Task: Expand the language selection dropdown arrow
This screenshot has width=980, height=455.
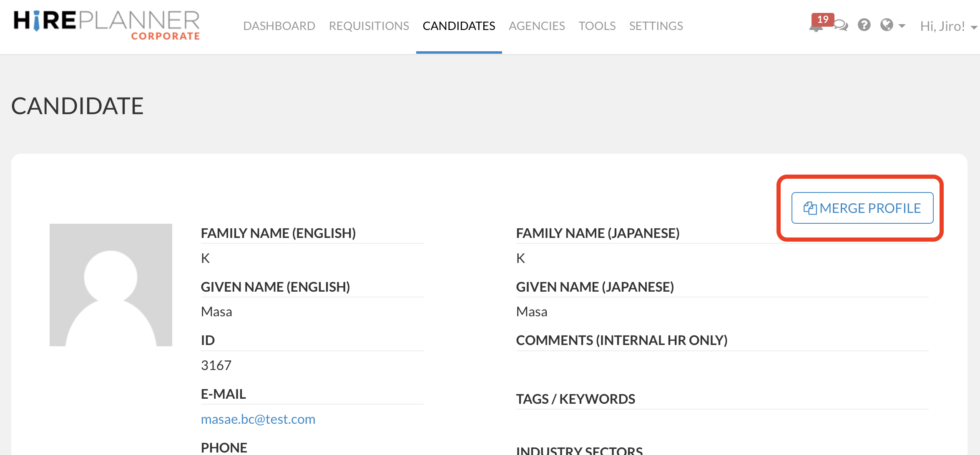Action: coord(902,26)
